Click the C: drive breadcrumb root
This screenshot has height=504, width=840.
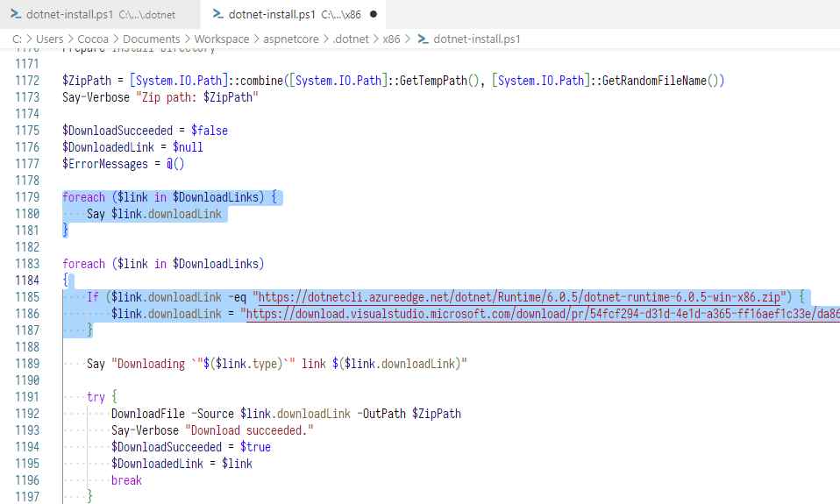[x=18, y=39]
